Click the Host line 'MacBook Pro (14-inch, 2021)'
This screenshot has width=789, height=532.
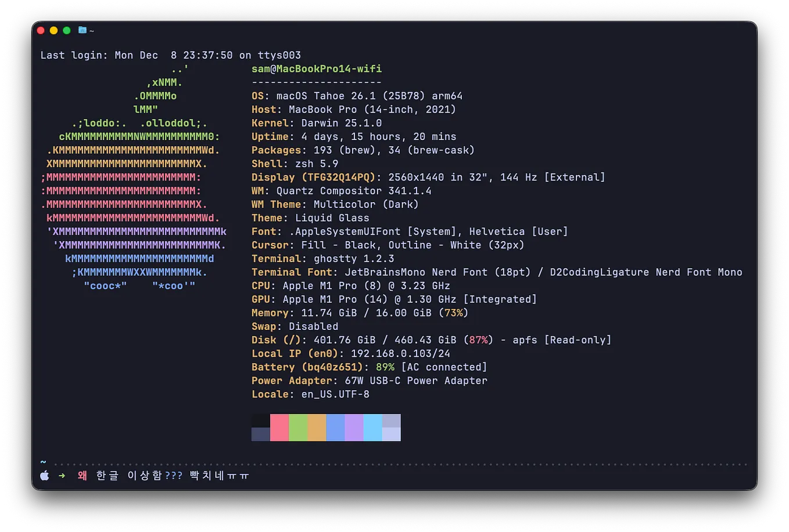pos(354,109)
